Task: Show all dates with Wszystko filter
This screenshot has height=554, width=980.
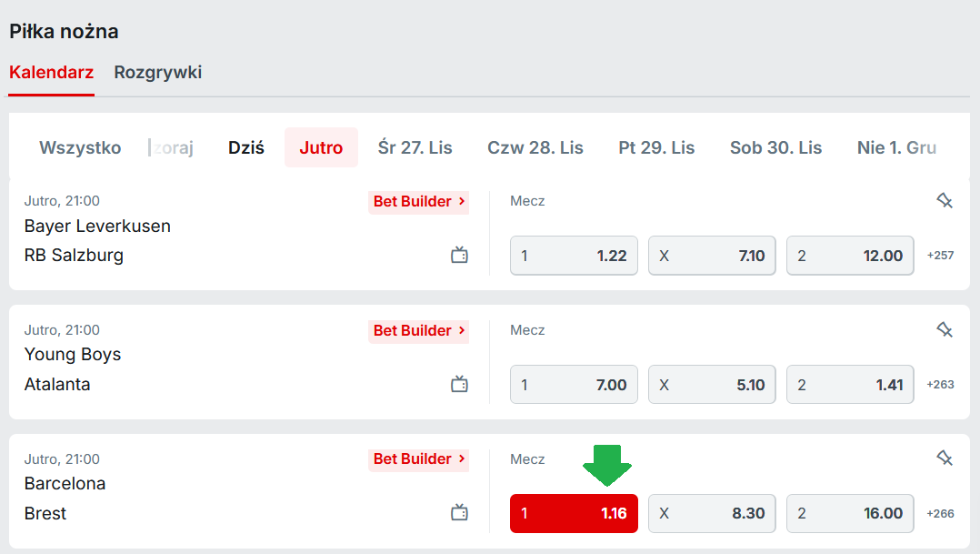Action: 80,147
